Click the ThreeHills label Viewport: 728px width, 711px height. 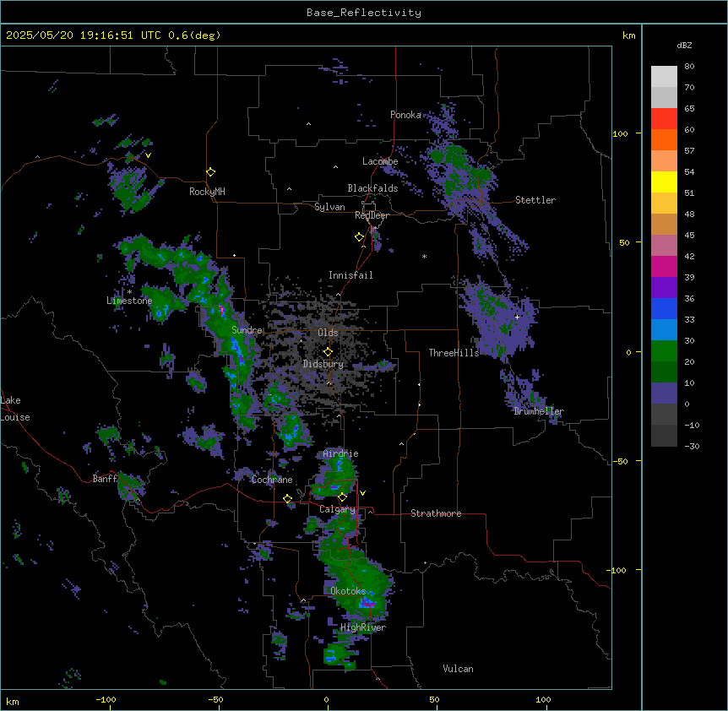454,353
